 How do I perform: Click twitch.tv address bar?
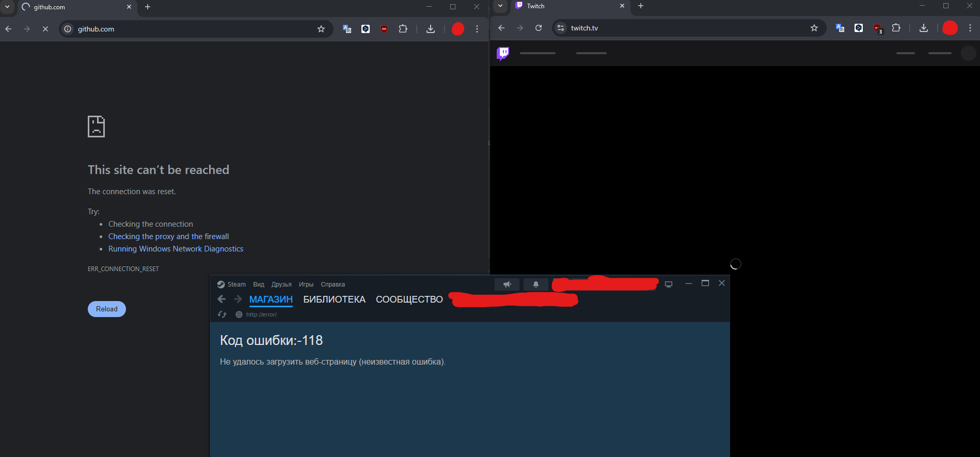(689, 28)
